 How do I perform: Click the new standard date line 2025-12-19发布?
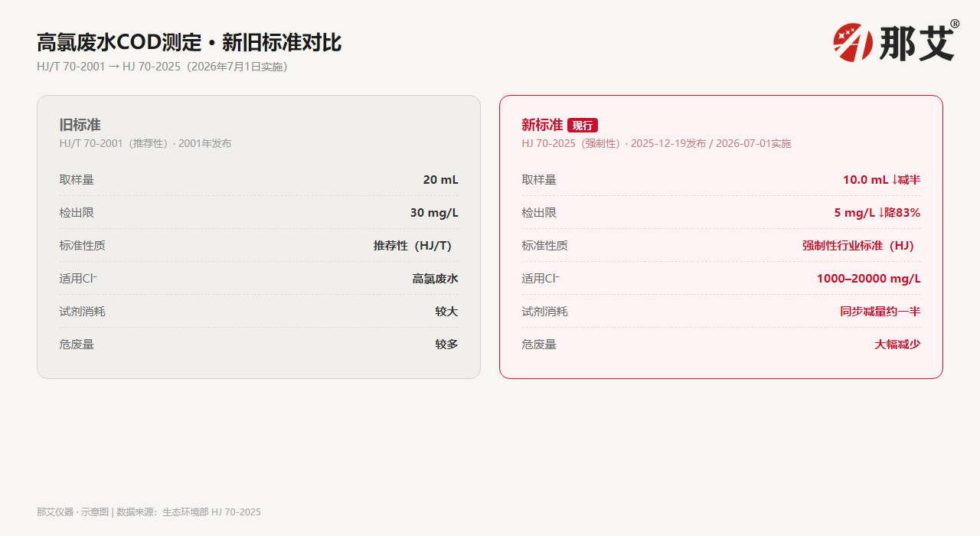668,144
